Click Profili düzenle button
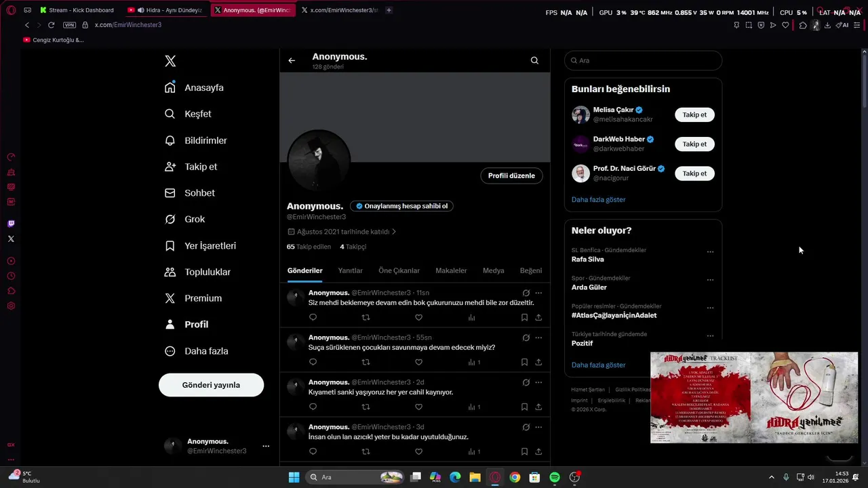The width and height of the screenshot is (868, 488). (x=511, y=176)
